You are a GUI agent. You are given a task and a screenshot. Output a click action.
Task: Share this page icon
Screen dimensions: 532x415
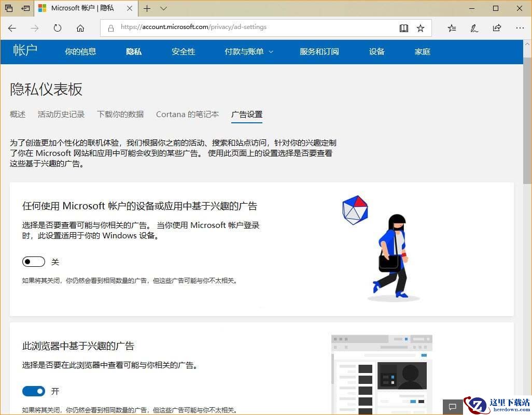[497, 28]
